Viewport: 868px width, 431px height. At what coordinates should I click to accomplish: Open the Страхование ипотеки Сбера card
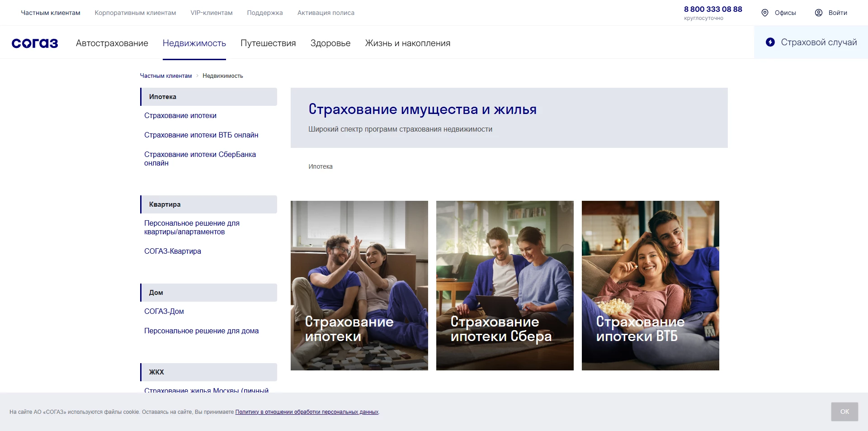click(505, 285)
